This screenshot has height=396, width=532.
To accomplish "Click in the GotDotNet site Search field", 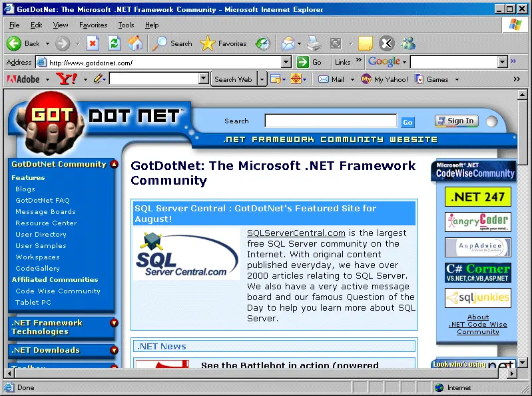I will point(330,121).
